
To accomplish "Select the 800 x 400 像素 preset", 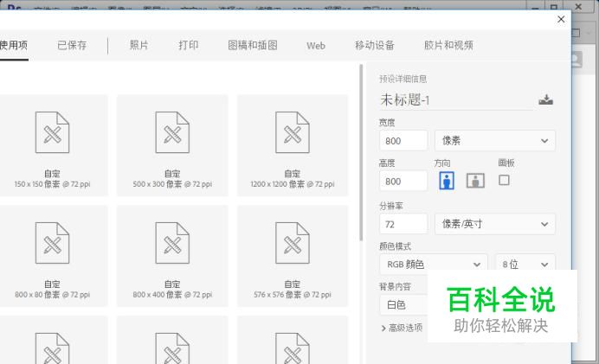I will click(172, 256).
